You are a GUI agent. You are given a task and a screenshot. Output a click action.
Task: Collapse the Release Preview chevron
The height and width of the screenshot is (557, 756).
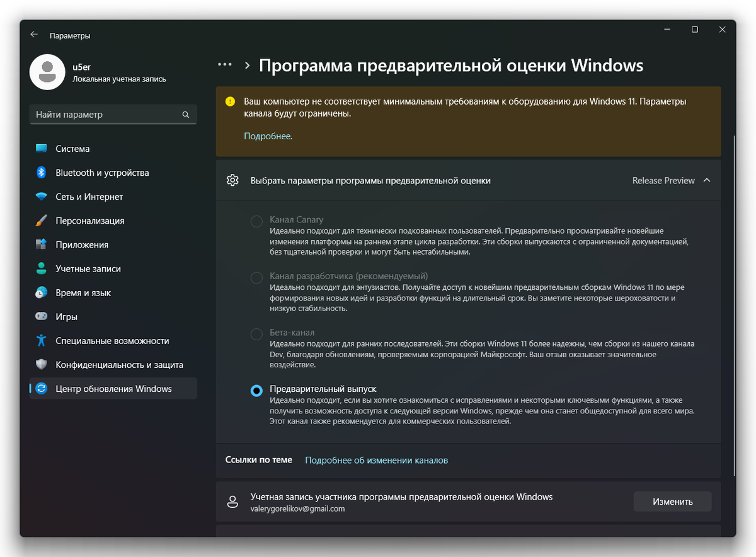pyautogui.click(x=706, y=180)
